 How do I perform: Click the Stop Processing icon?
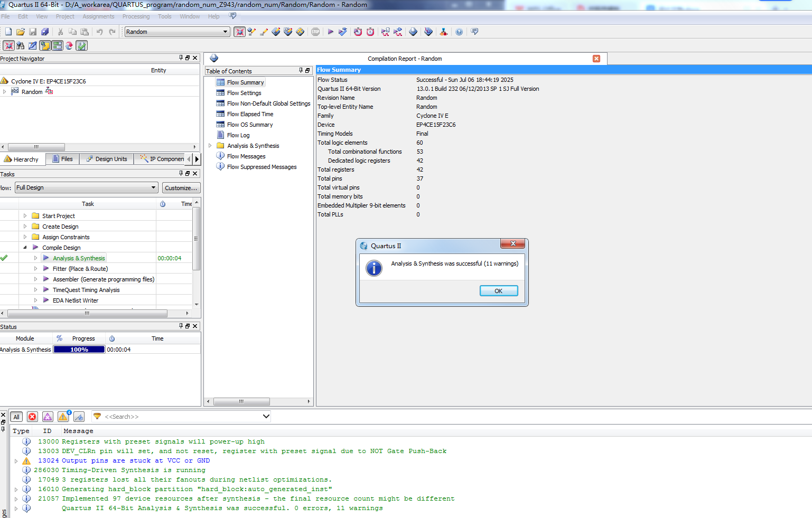coord(315,32)
